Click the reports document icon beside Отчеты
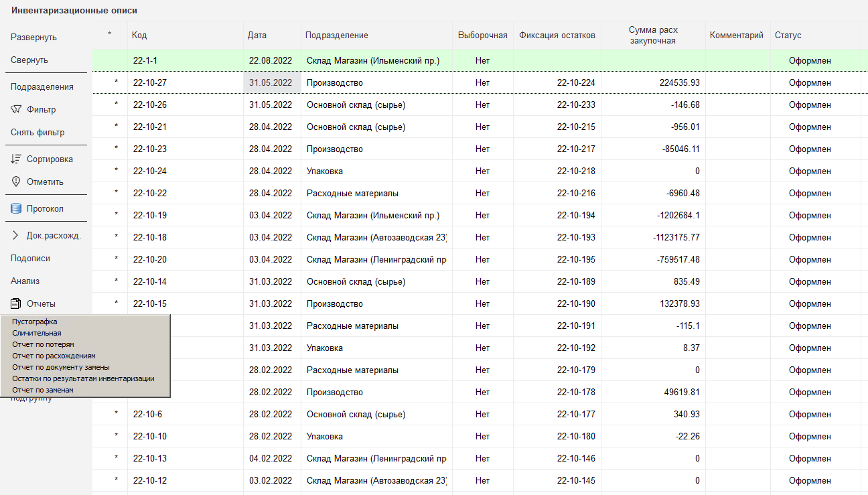The height and width of the screenshot is (495, 868). coord(16,303)
